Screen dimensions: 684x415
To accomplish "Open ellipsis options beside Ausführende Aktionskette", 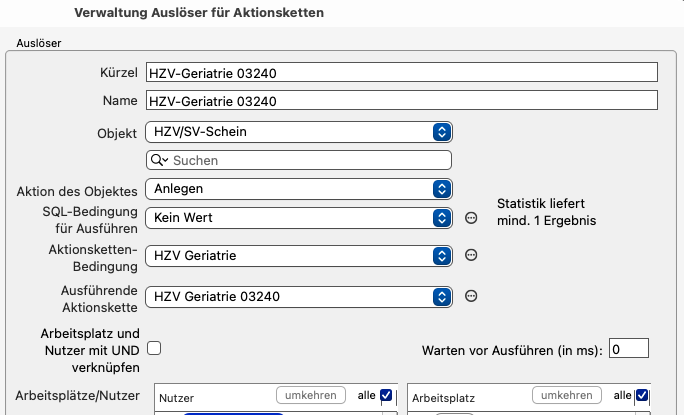I will click(x=471, y=296).
